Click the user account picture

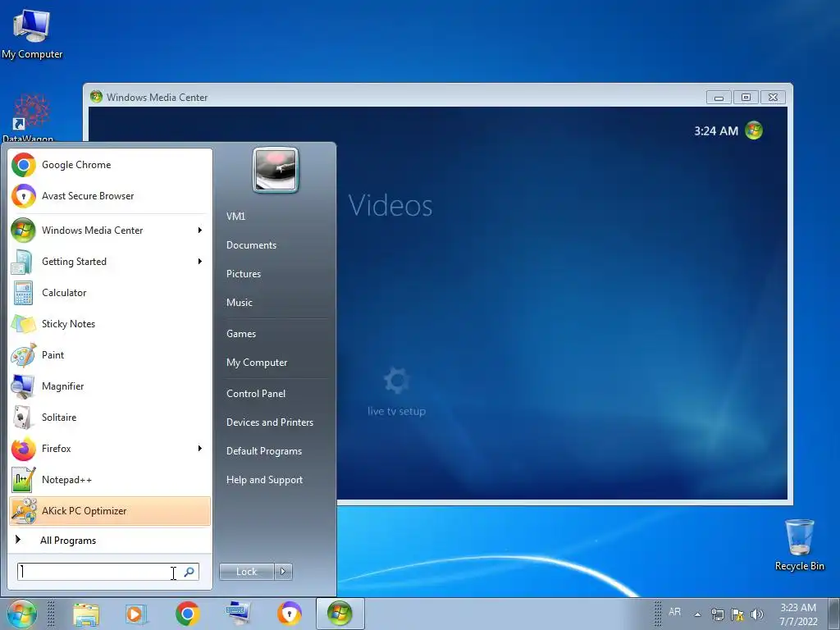(x=276, y=170)
